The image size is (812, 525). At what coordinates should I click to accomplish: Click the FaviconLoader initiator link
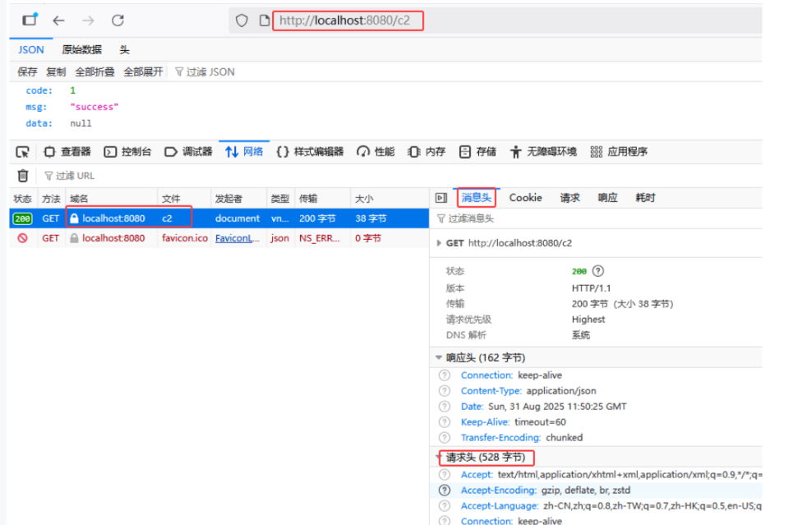point(237,238)
